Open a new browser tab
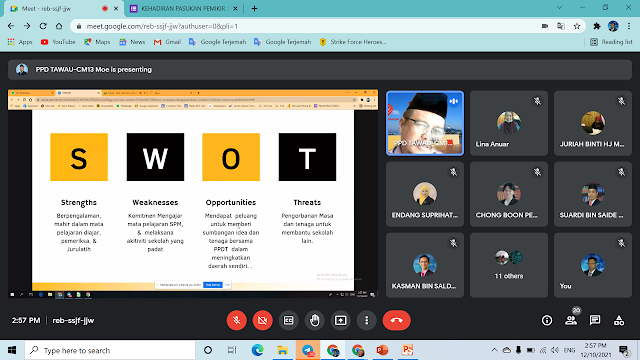The width and height of the screenshot is (640, 360). [254, 9]
